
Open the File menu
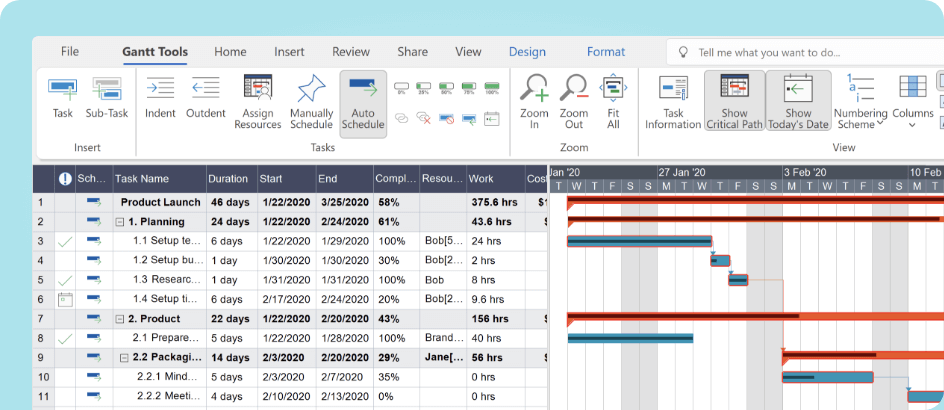pos(70,52)
